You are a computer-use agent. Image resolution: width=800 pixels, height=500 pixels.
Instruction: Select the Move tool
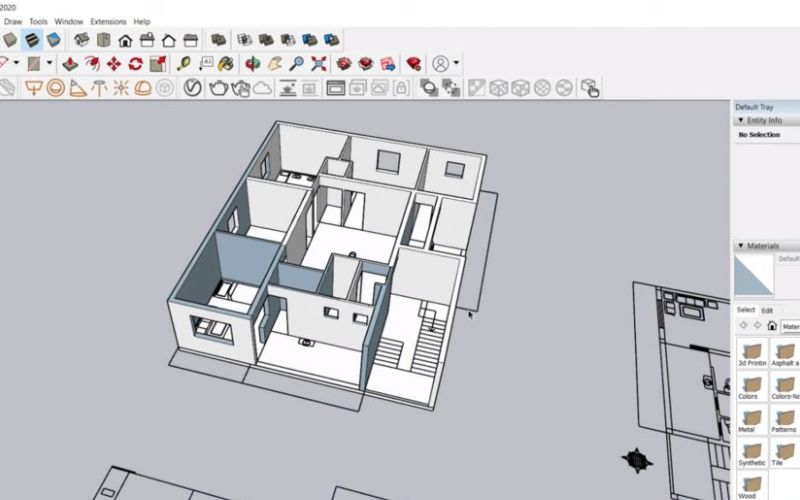[x=114, y=64]
